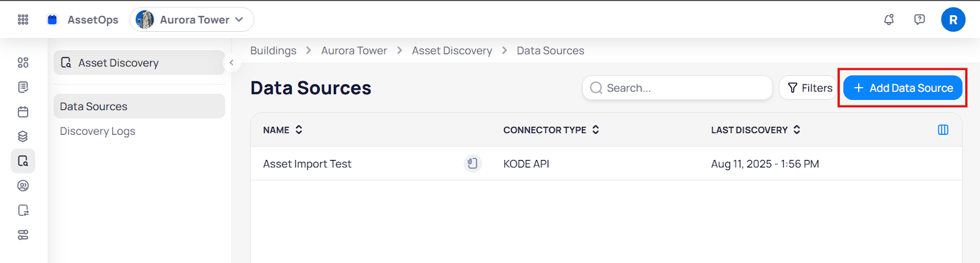Open the user circle icon in left rail
This screenshot has height=263, width=980.
[23, 186]
